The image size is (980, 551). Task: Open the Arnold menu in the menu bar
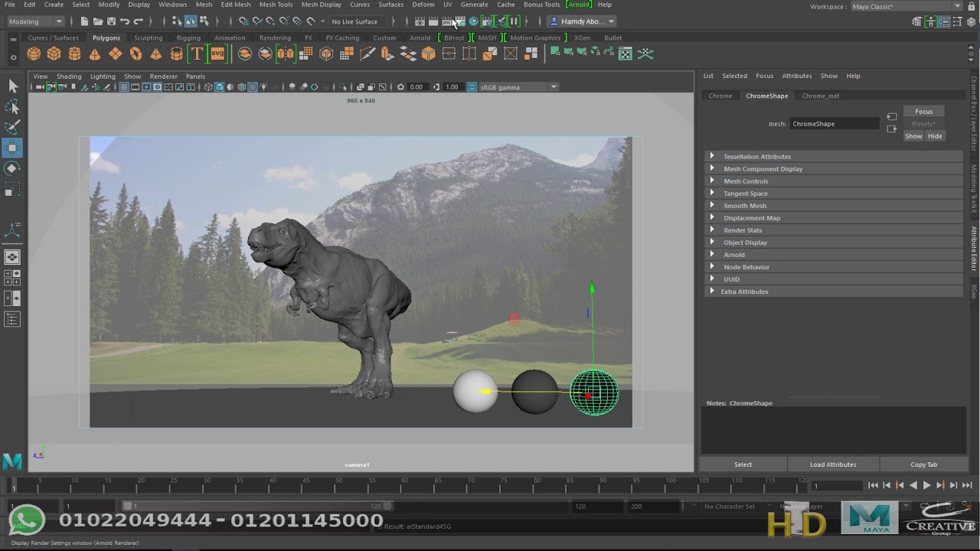pyautogui.click(x=578, y=5)
